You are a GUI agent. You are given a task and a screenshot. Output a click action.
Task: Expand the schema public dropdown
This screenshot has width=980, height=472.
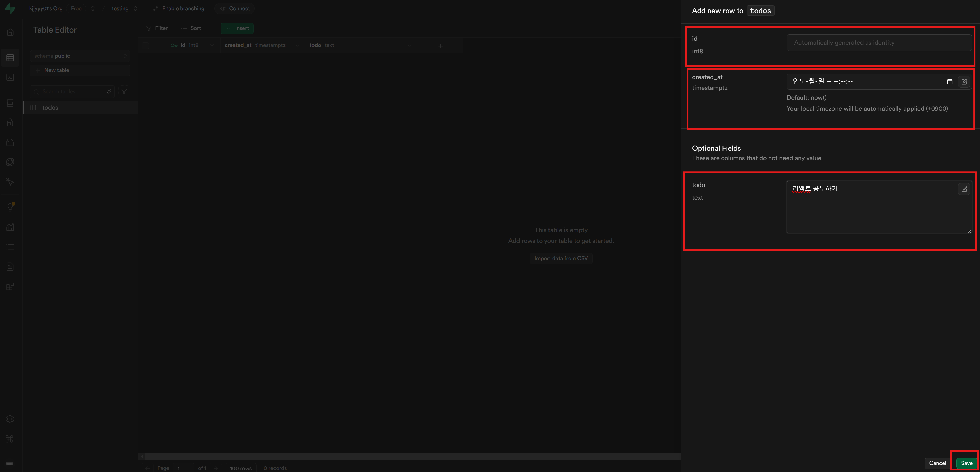pyautogui.click(x=80, y=56)
